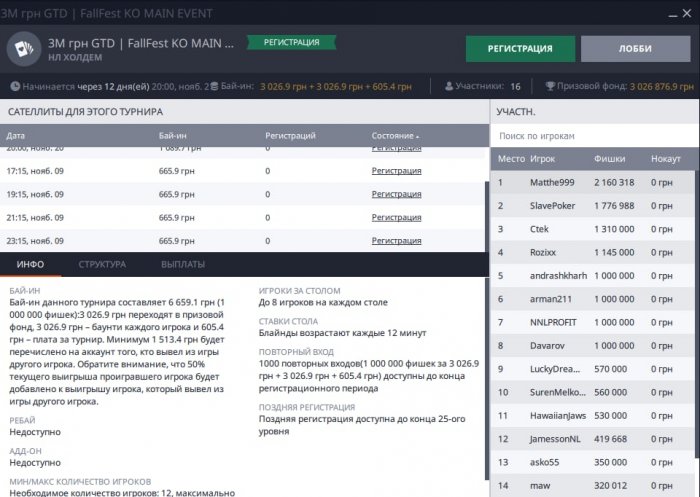
Task: Open Регистрация link for 19:15 satellite
Action: (x=396, y=194)
